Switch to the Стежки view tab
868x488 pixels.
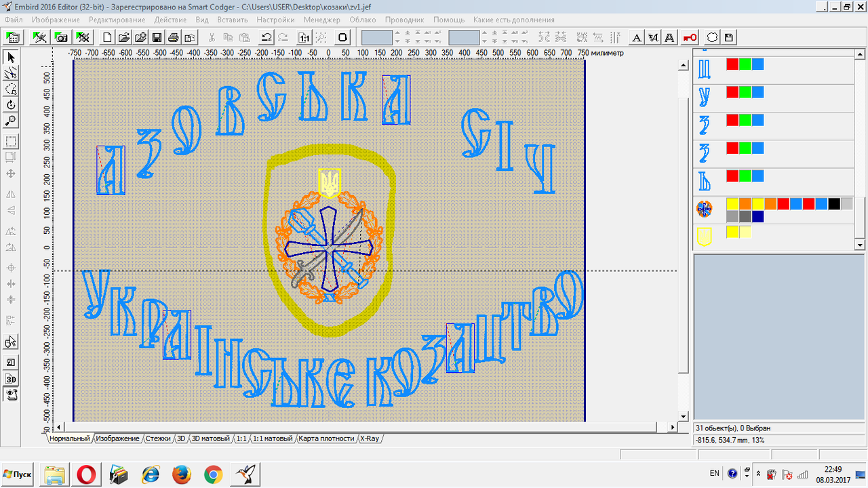[158, 439]
